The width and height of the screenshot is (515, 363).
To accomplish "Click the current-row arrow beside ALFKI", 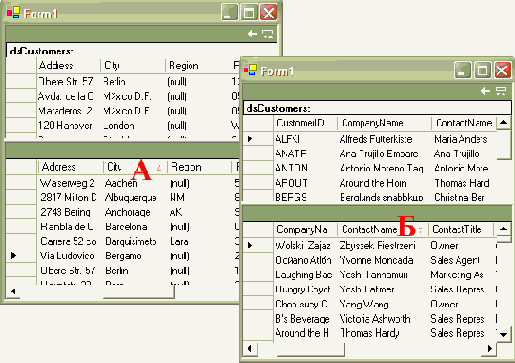I will coord(250,139).
